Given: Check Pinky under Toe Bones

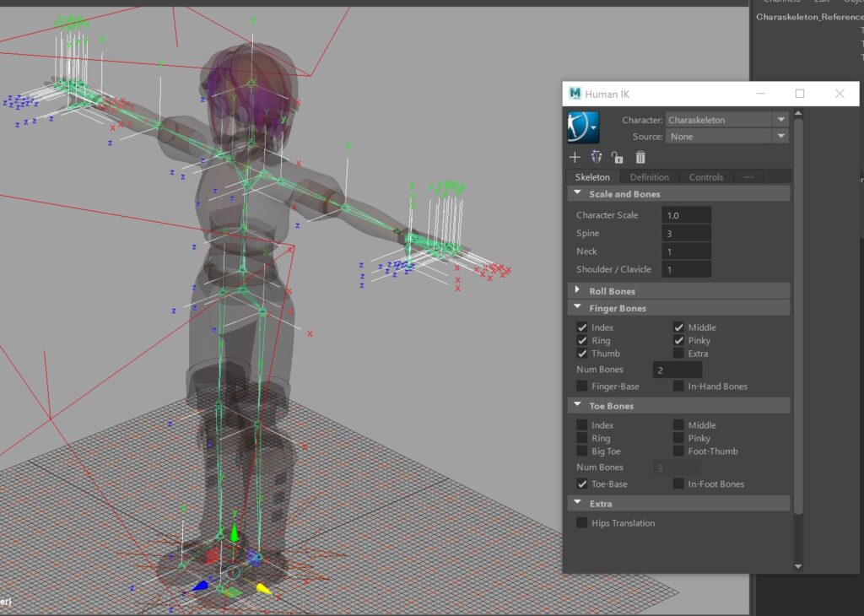Looking at the screenshot, I should point(678,438).
